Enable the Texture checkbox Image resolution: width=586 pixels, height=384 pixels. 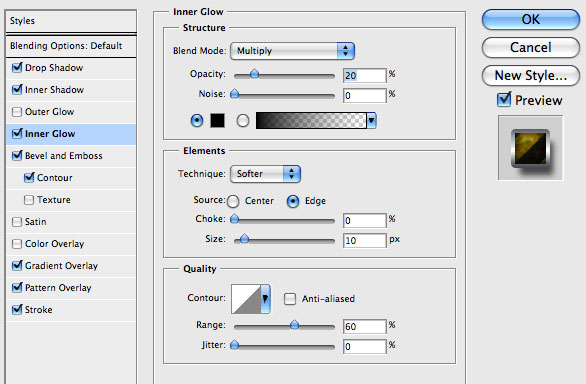coord(29,200)
